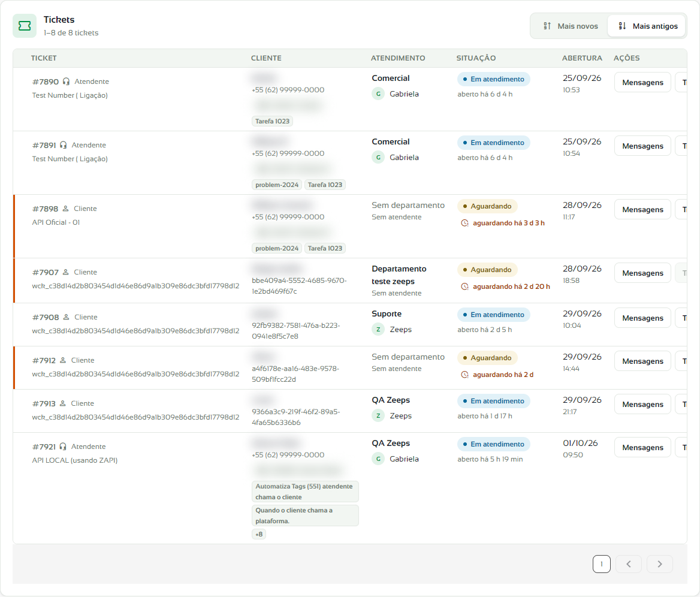Click the Aguardando badge on ticket #7898
The height and width of the screenshot is (597, 700).
(x=487, y=206)
